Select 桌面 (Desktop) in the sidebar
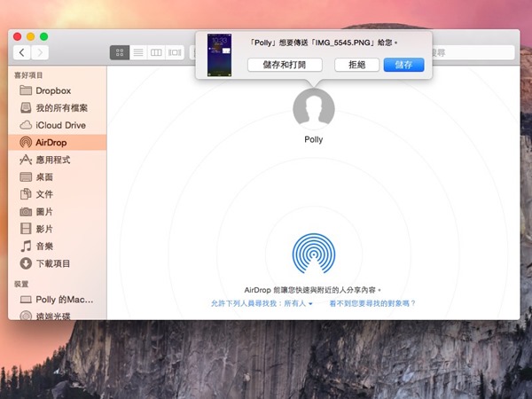The height and width of the screenshot is (399, 532). pyautogui.click(x=44, y=177)
